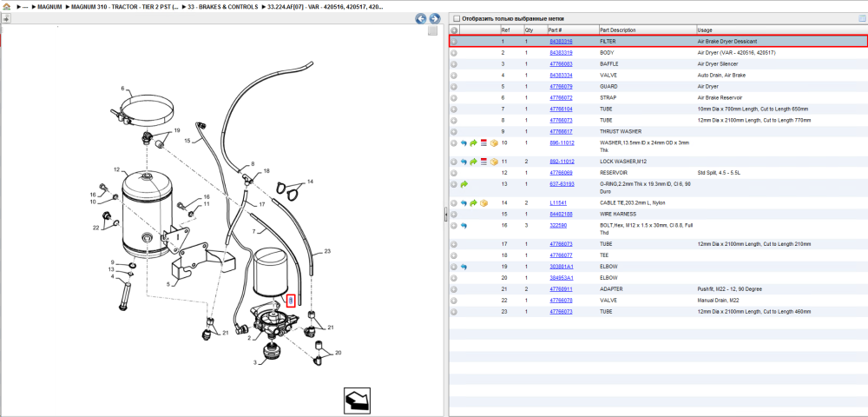Sort by the Ref column header

(505, 30)
